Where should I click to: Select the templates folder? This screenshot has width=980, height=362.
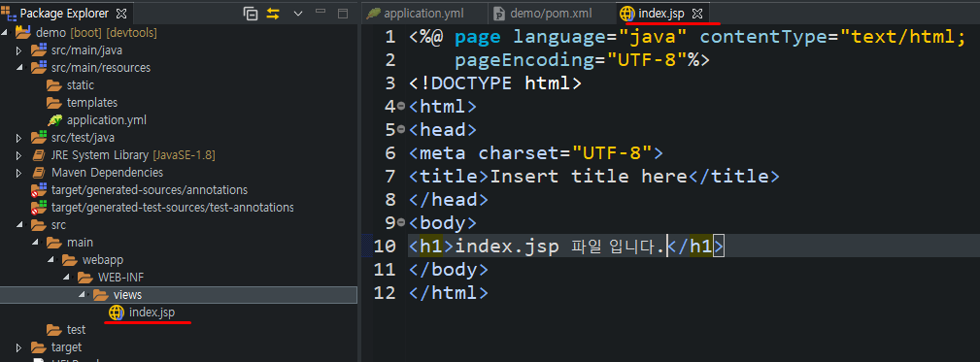92,102
